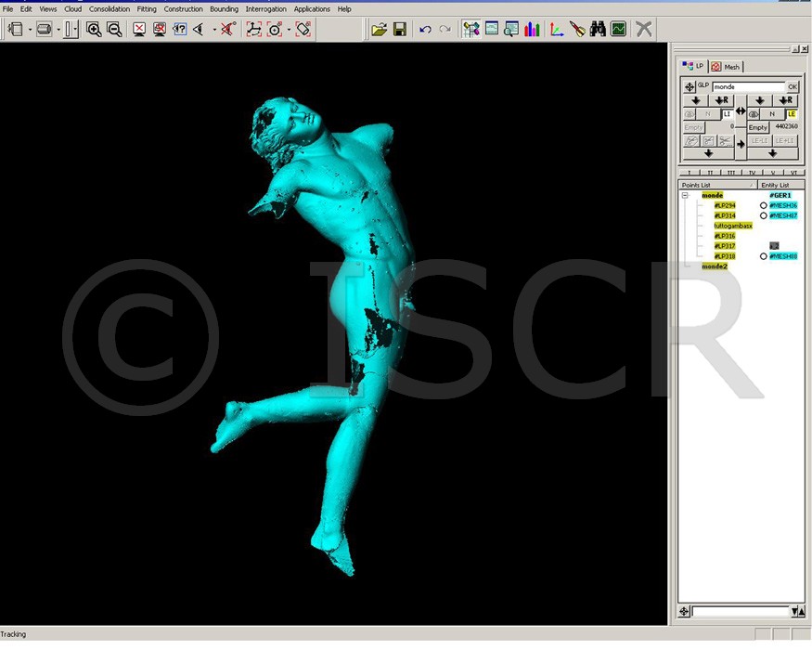
Task: Toggle the circle beside #MESH88
Action: [x=764, y=256]
